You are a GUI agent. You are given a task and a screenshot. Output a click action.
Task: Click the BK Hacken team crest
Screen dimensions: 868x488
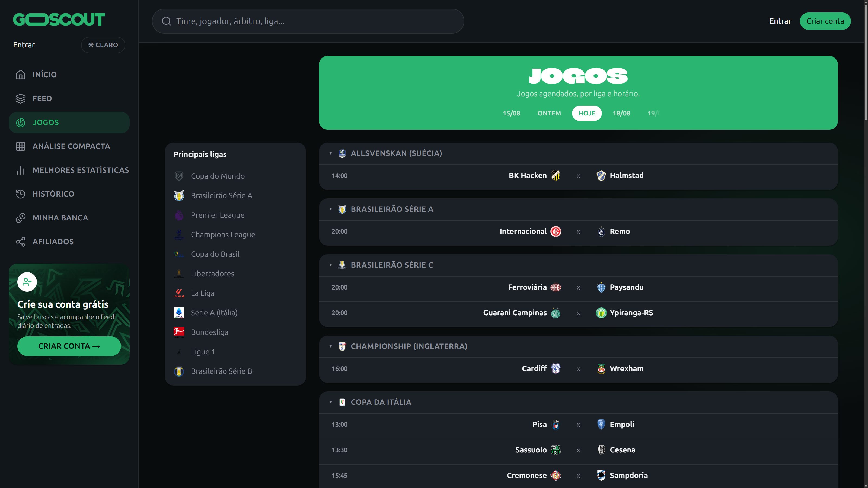point(556,175)
